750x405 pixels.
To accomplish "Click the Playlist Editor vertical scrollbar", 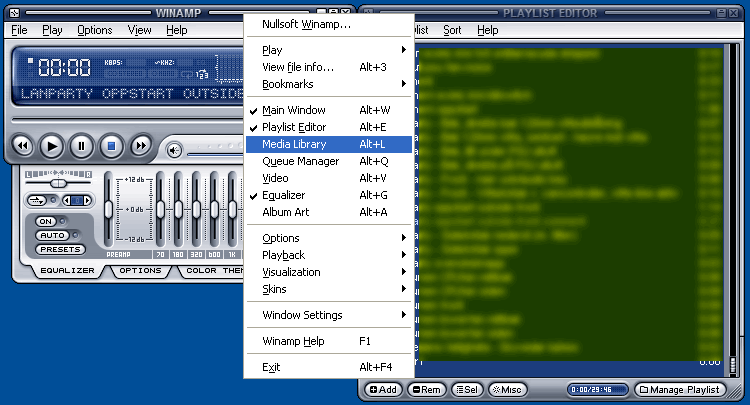I will click(x=733, y=208).
